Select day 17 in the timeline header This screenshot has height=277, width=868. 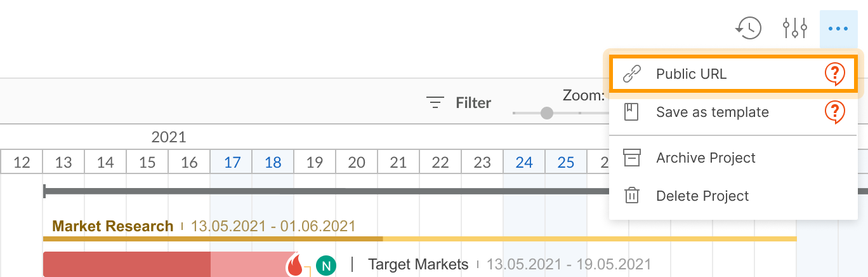coord(232,163)
